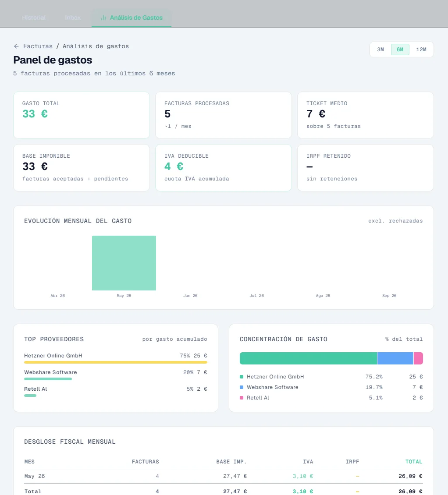Click Hetzner Online GmbH in Top Proveedores
Screen dimensions: 448x495
53,355
